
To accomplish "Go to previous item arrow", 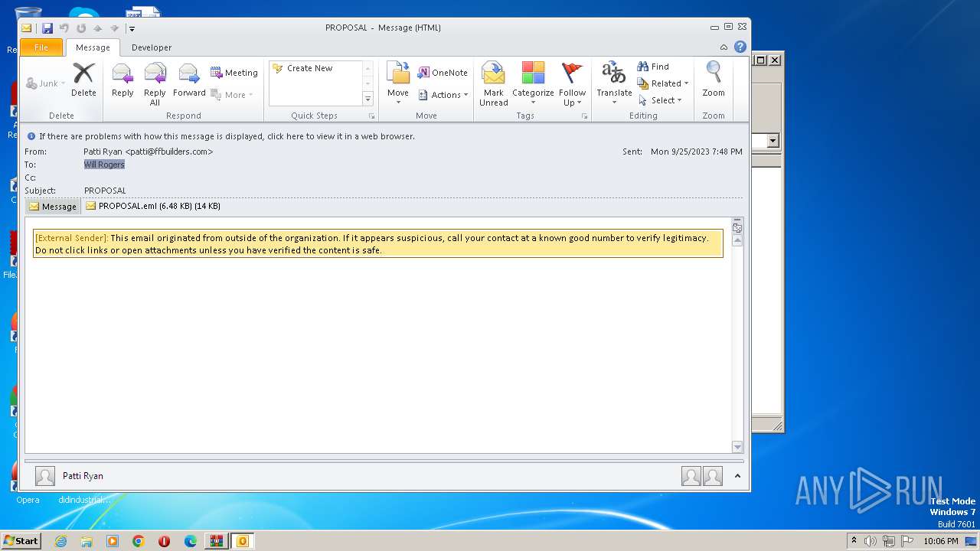I will 98,28.
